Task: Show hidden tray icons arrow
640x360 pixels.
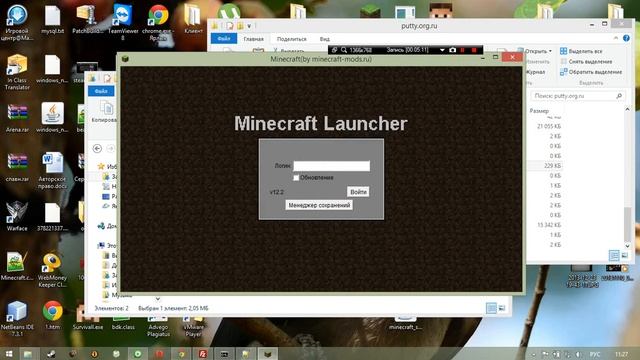Action: click(x=533, y=354)
